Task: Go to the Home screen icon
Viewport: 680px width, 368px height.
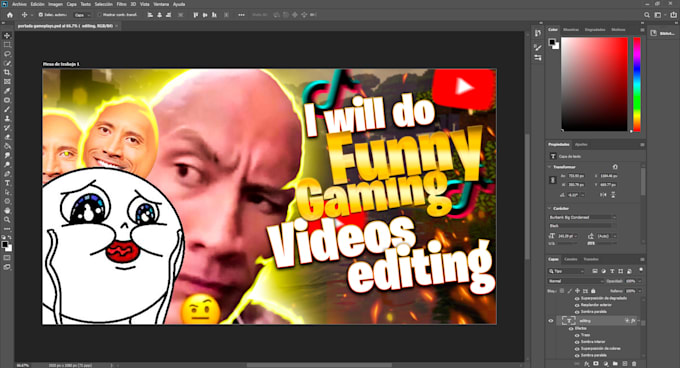Action: (10, 15)
